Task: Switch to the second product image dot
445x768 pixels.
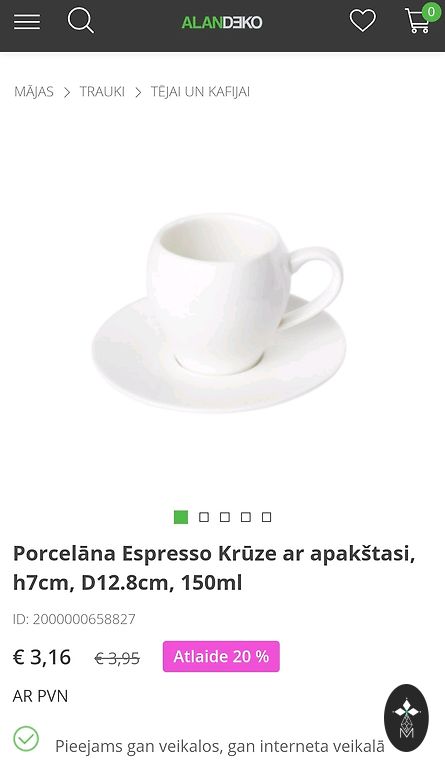Action: pyautogui.click(x=204, y=517)
